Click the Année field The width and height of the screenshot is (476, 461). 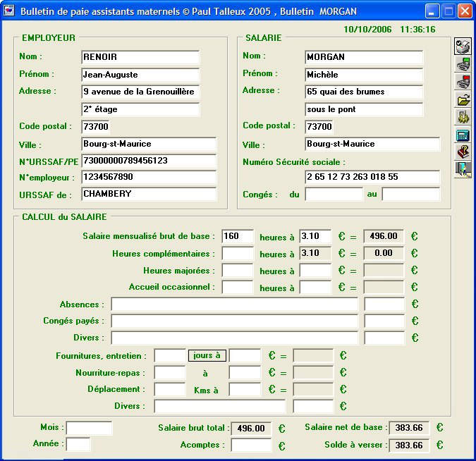(x=78, y=445)
